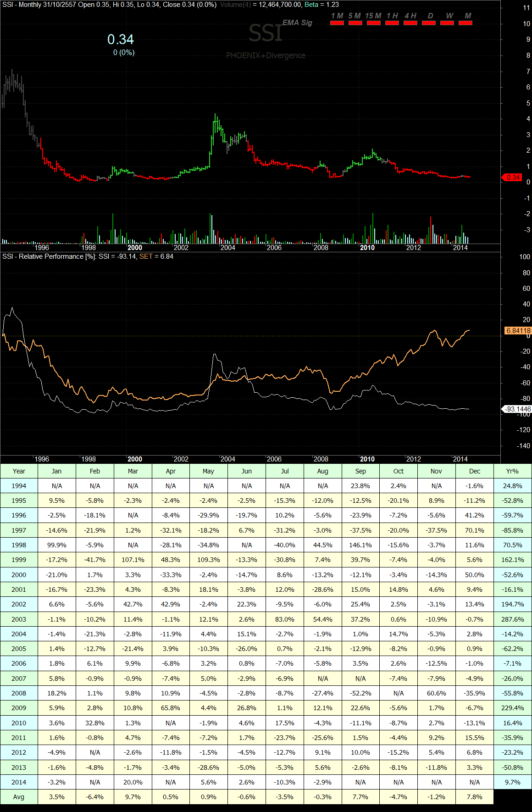532x812 pixels.
Task: Click the 'Dec' column header
Action: tap(475, 471)
